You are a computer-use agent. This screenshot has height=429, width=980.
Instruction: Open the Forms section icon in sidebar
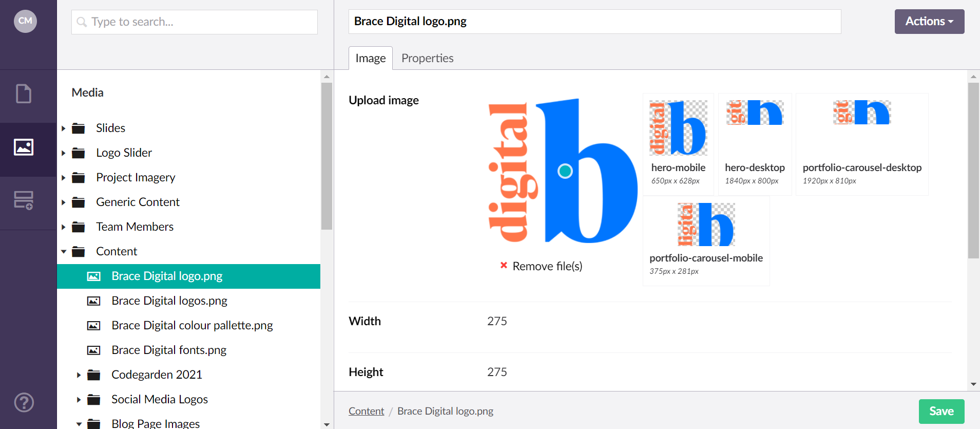[x=24, y=200]
